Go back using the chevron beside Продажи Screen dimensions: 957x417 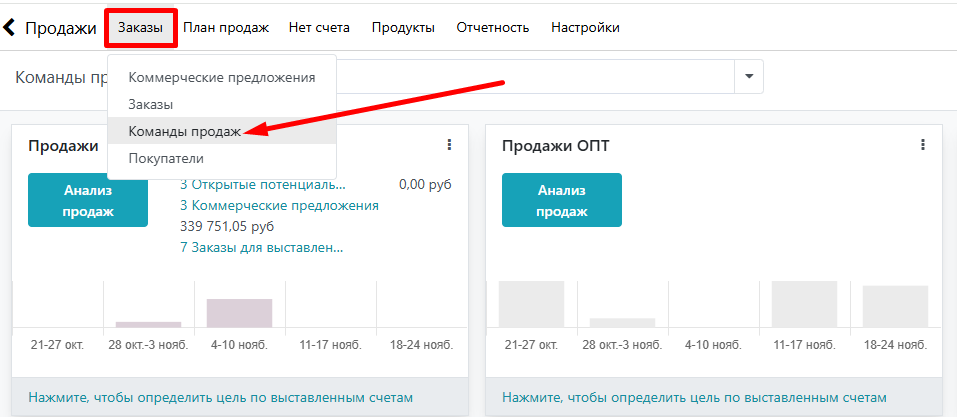9,27
